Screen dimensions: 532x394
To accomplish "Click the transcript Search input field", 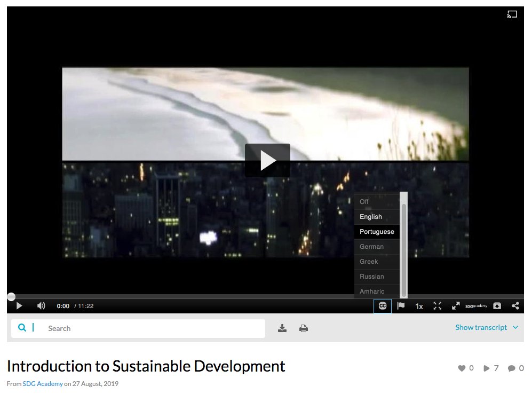I will tap(138, 328).
